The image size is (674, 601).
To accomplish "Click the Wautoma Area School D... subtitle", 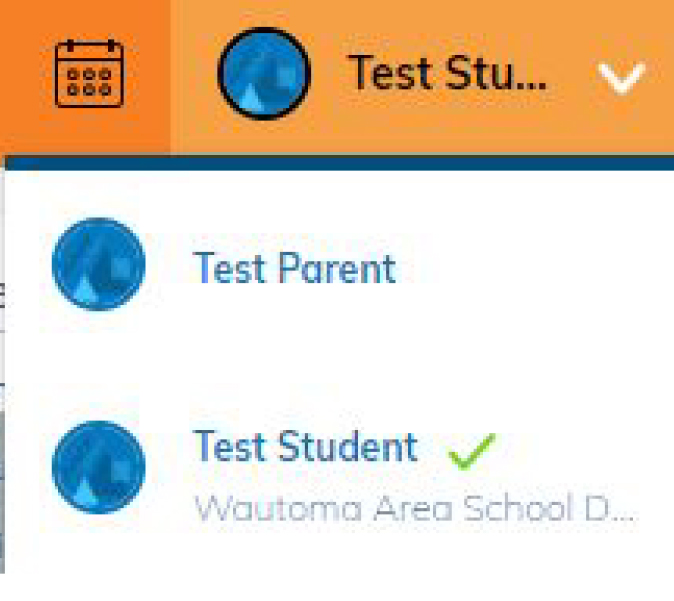I will point(415,508).
